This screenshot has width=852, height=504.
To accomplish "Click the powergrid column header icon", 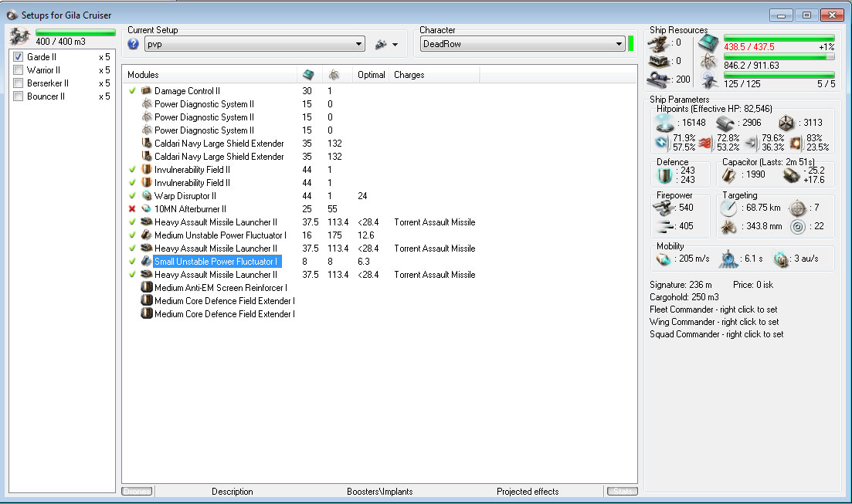I will tap(334, 74).
